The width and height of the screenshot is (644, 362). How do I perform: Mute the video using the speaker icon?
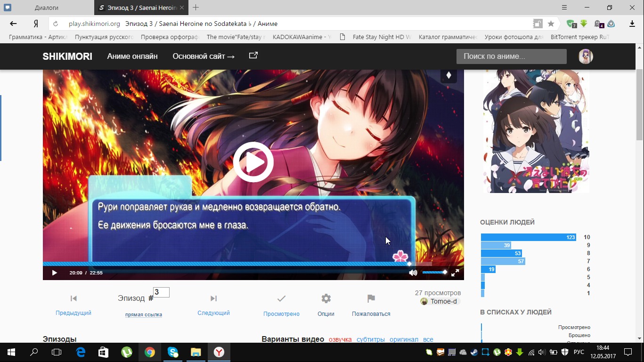tap(413, 273)
